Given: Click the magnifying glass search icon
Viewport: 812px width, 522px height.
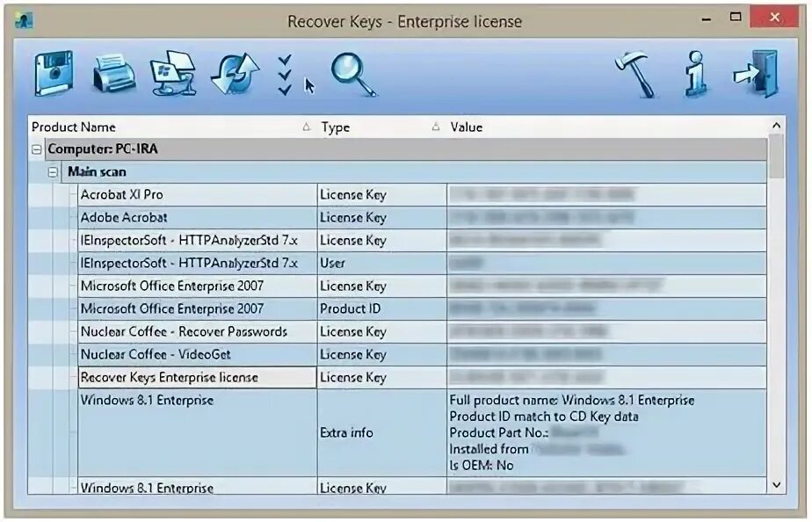Looking at the screenshot, I should (353, 74).
